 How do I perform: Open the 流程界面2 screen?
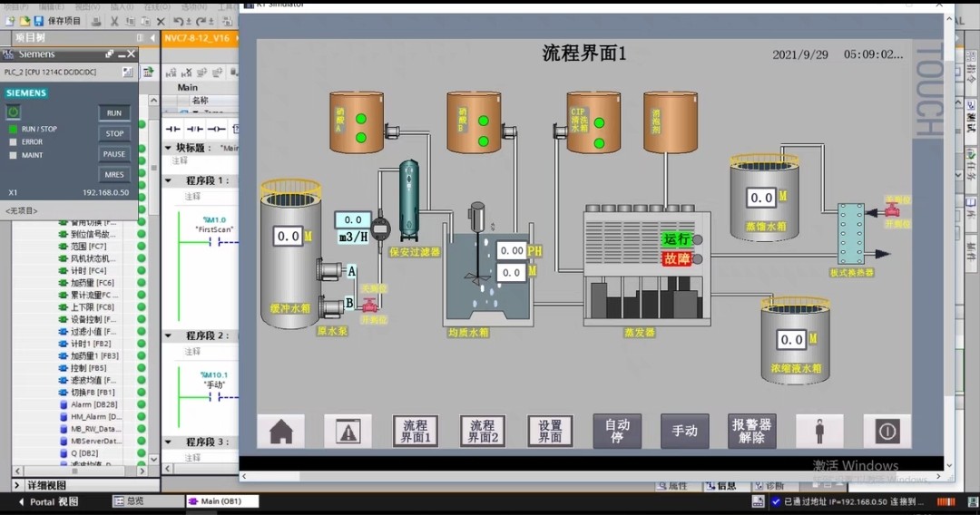483,431
